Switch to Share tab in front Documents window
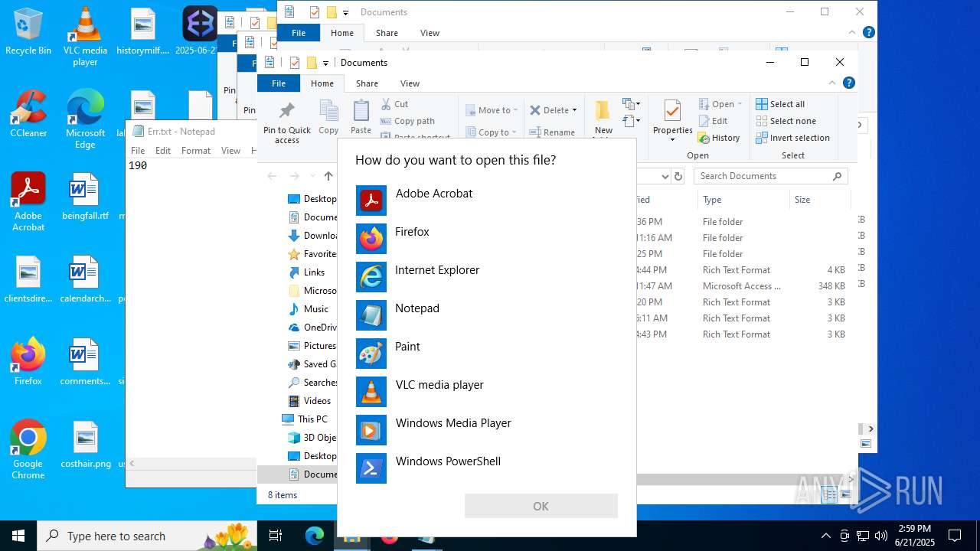This screenshot has width=980, height=551. [x=367, y=83]
